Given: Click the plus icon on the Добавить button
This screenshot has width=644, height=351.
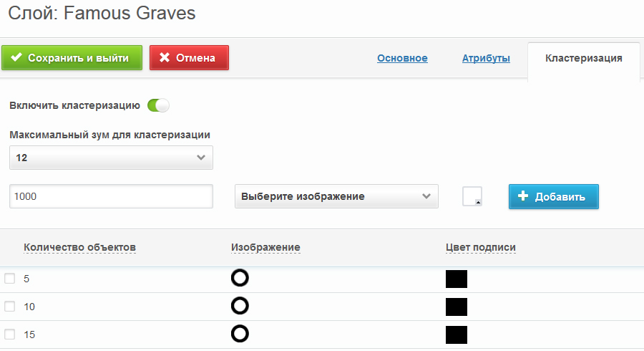Looking at the screenshot, I should pyautogui.click(x=523, y=196).
